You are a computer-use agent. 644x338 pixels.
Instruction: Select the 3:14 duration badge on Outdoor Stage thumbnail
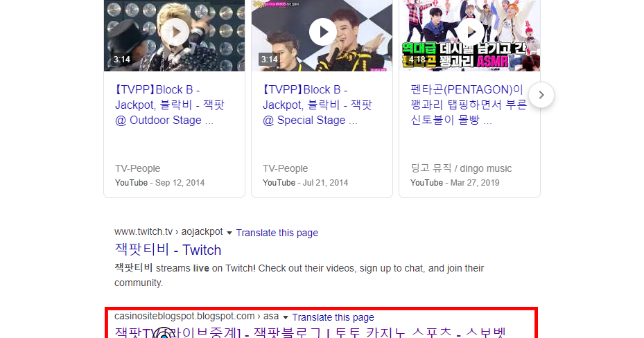[122, 60]
